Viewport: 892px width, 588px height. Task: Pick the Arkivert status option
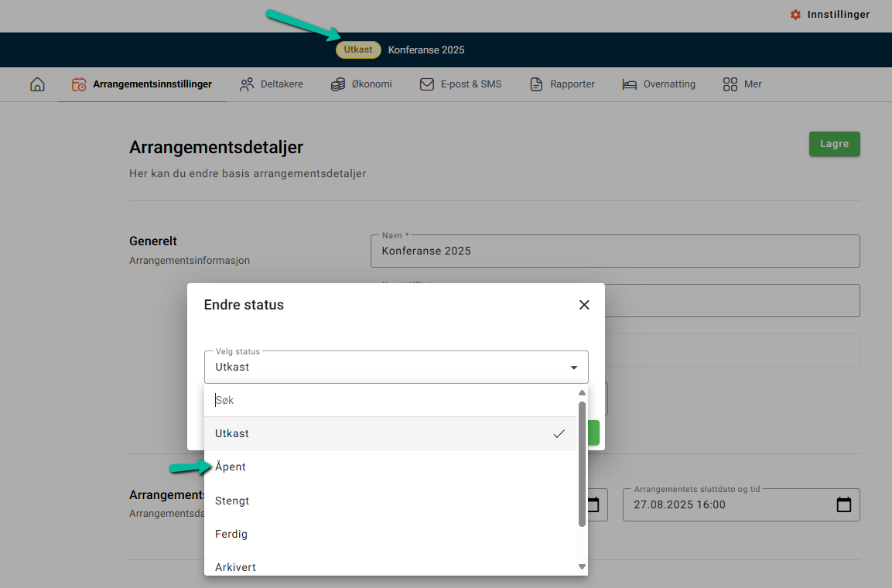coord(235,567)
